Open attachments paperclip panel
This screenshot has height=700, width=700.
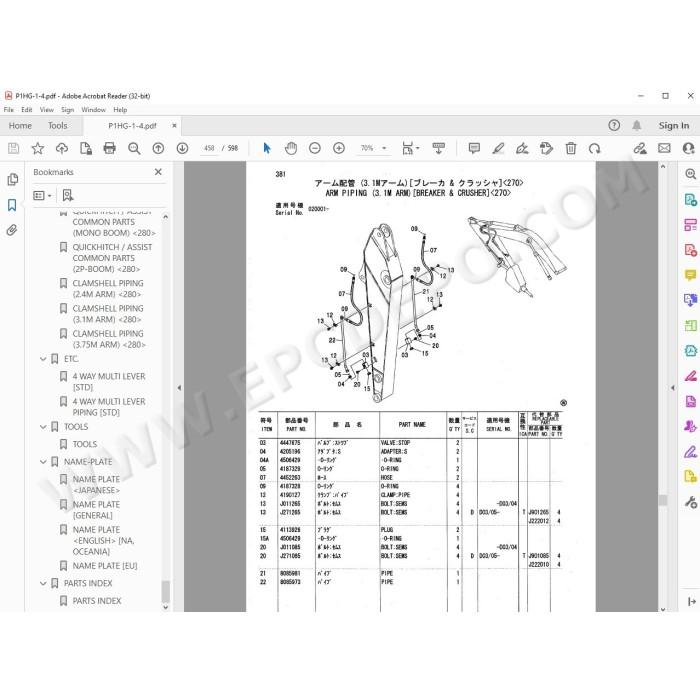(12, 230)
